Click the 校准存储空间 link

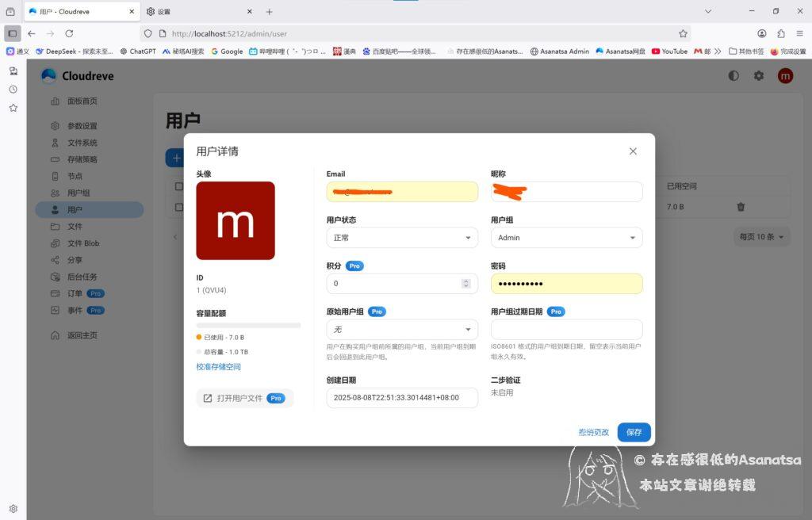tap(218, 367)
